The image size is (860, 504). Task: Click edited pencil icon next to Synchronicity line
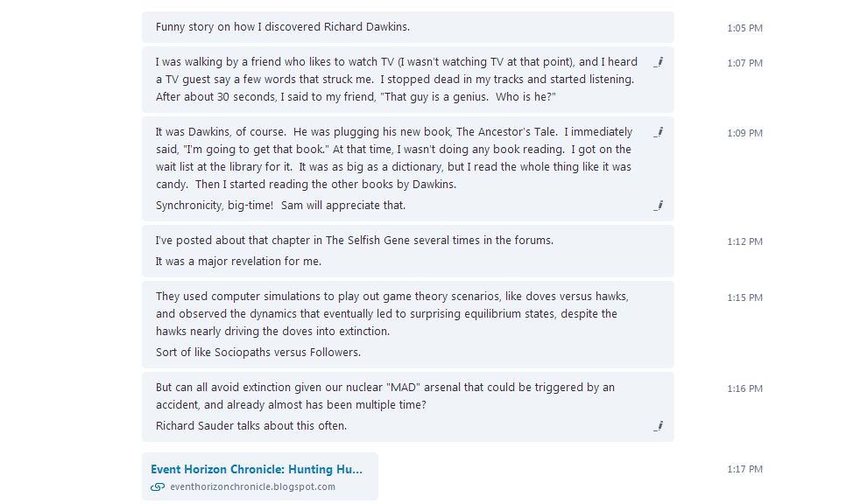tap(658, 206)
